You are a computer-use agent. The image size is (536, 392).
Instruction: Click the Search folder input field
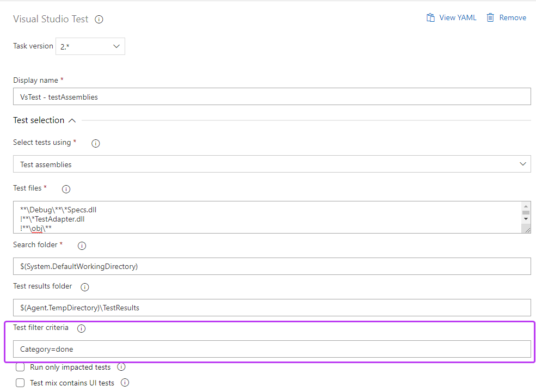point(272,266)
